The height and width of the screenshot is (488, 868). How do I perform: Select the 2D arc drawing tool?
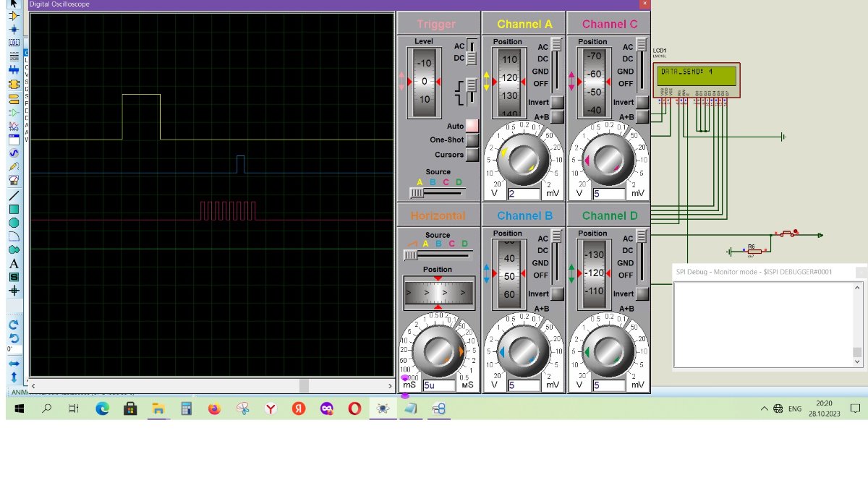coord(14,236)
